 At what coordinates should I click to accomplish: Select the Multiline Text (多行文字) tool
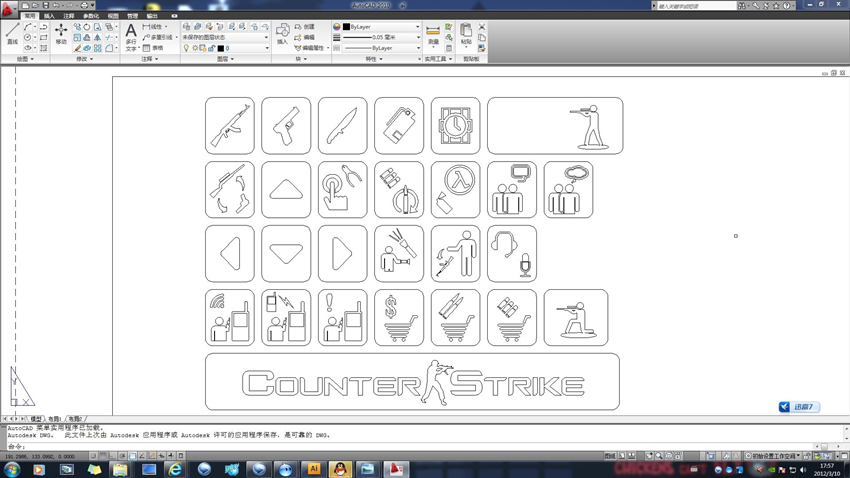click(131, 36)
